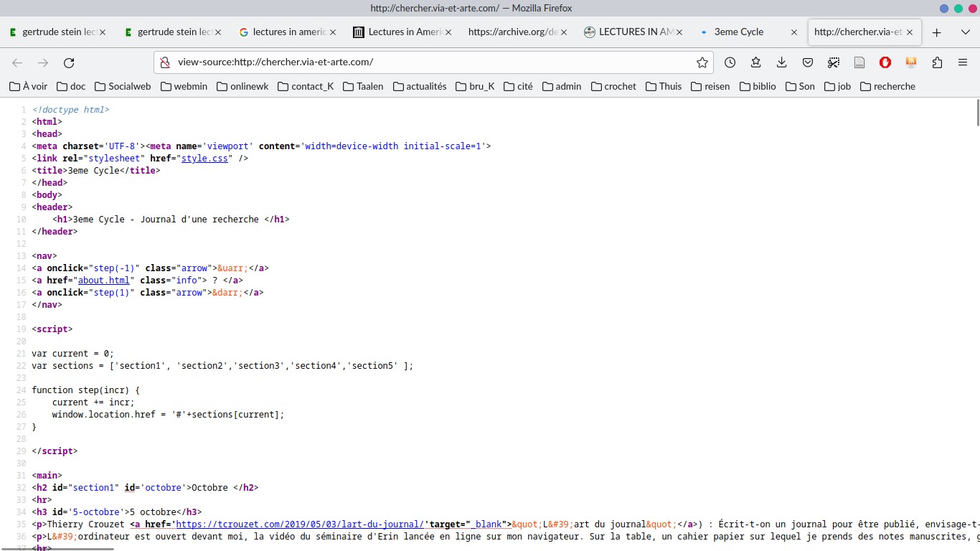This screenshot has height=551, width=980.
Task: Open the Socialweb bookmarks folder
Action: (123, 86)
